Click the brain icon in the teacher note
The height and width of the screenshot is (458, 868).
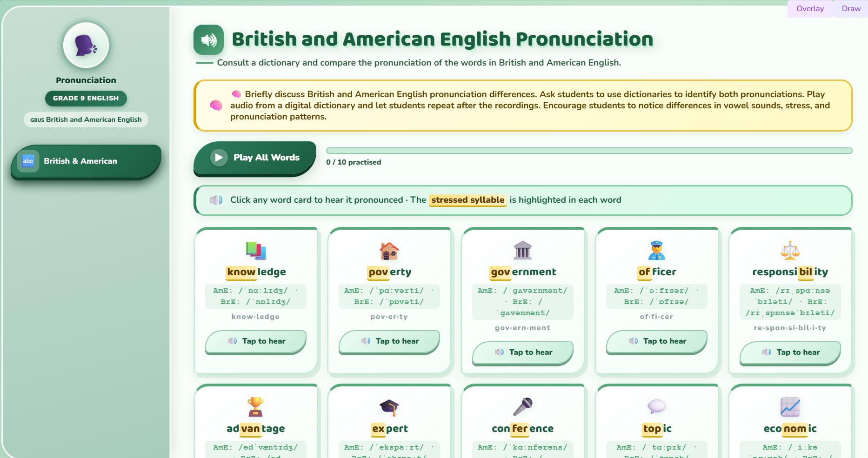pyautogui.click(x=216, y=106)
